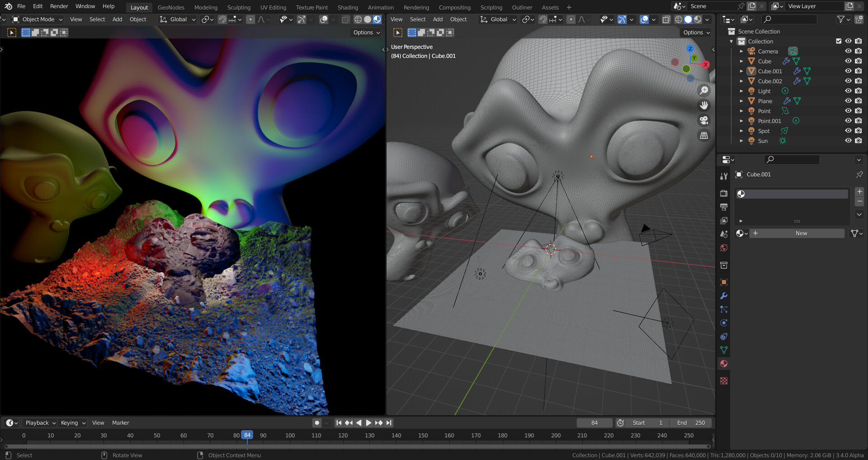The width and height of the screenshot is (868, 460).
Task: Open the Physics Properties tab
Action: 724,323
